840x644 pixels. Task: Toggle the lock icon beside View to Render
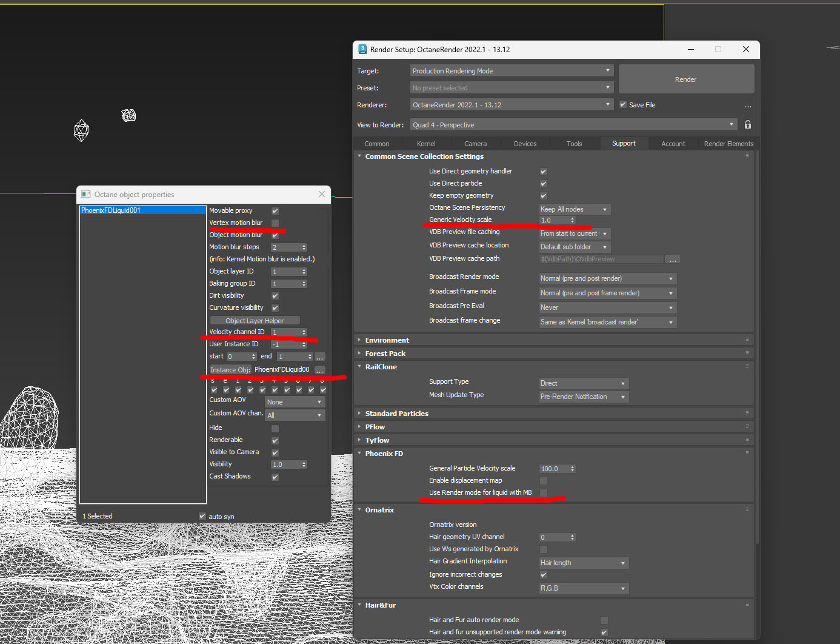pos(748,124)
